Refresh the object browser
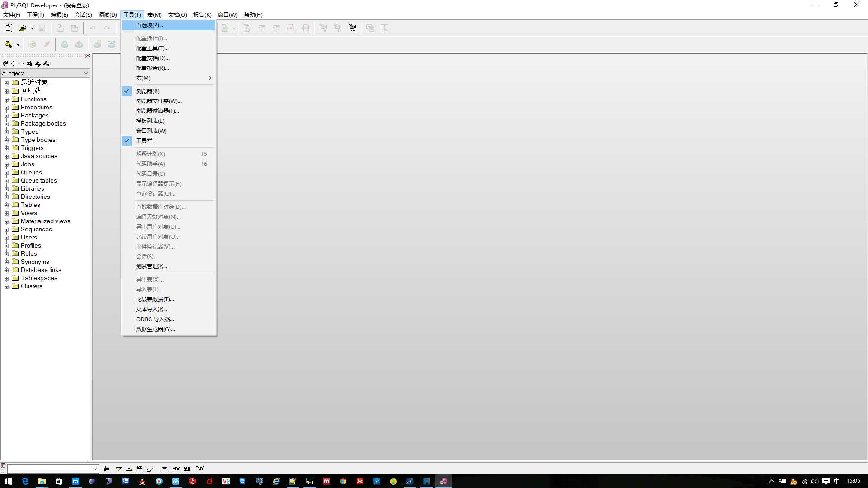Image resolution: width=868 pixels, height=488 pixels. [x=5, y=64]
